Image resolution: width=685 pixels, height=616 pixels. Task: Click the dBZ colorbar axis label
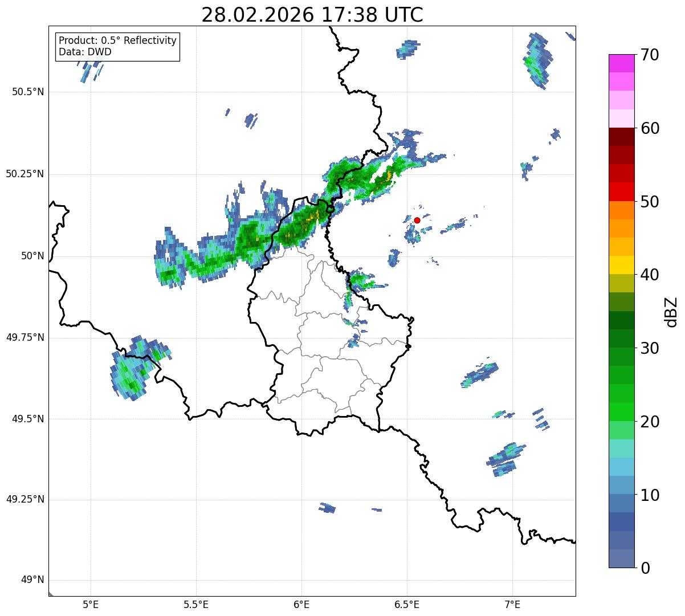(671, 311)
